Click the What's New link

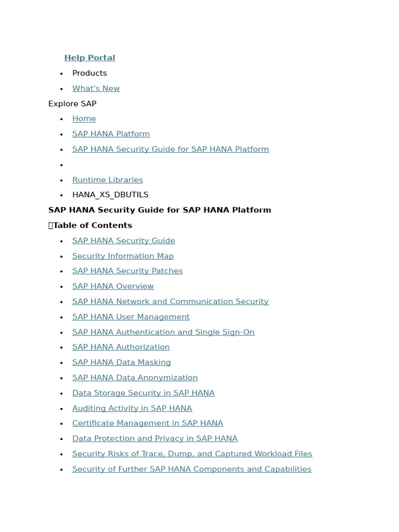(96, 88)
